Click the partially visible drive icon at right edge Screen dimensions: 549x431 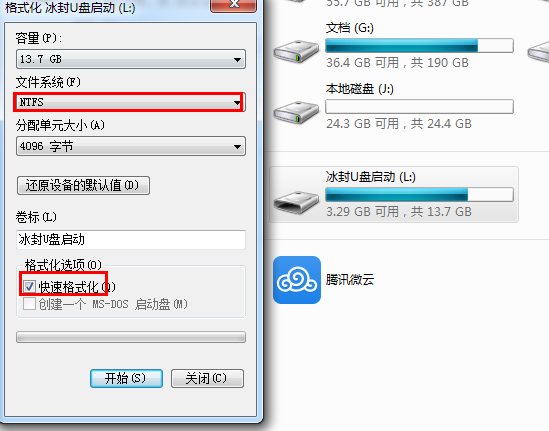pos(538,51)
